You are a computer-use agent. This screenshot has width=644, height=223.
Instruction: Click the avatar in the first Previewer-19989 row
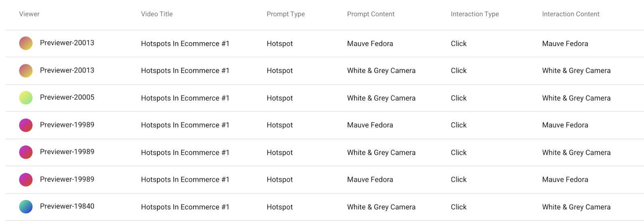[26, 125]
